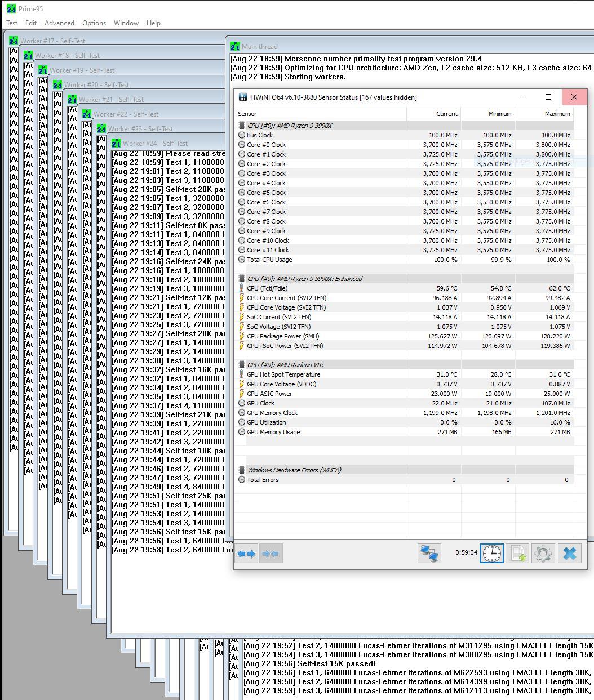Reset elapsed time with the clock button
The image size is (594, 700).
pyautogui.click(x=491, y=553)
